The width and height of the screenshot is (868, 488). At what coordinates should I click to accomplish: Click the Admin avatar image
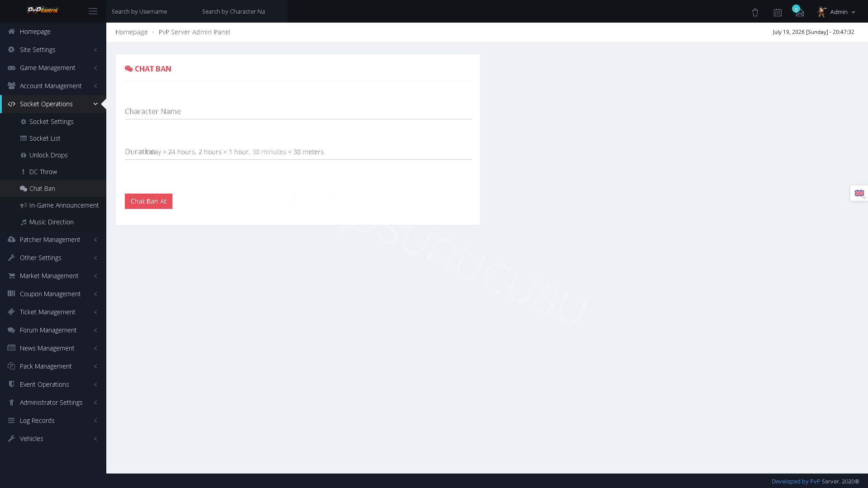822,12
